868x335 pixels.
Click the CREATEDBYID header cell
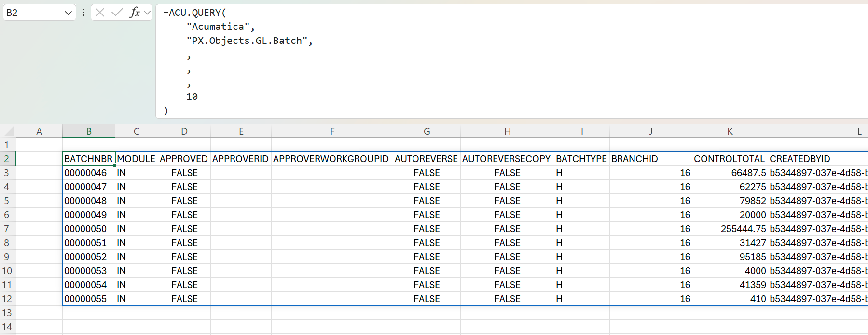(x=818, y=159)
